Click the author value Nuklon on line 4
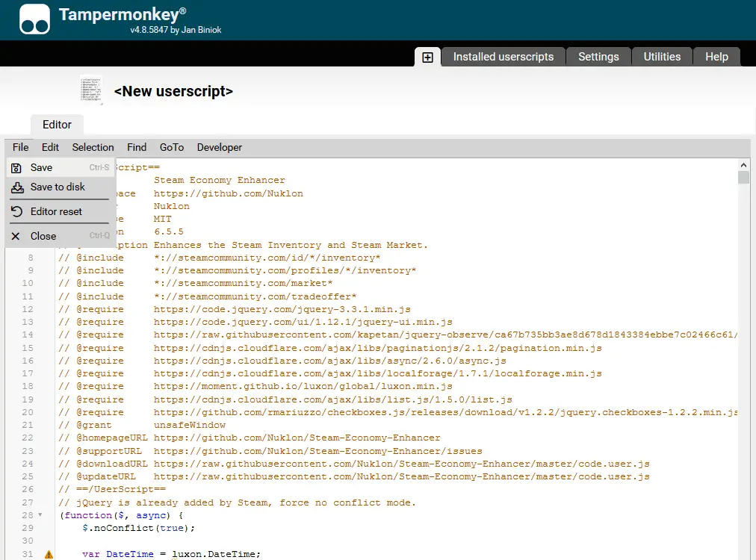This screenshot has height=560, width=756. coord(172,206)
